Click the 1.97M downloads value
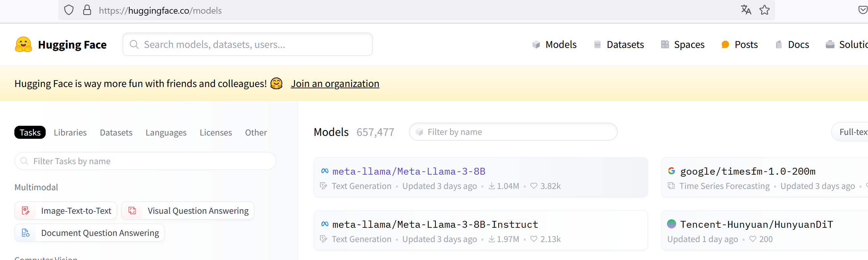868x260 pixels. pyautogui.click(x=508, y=239)
